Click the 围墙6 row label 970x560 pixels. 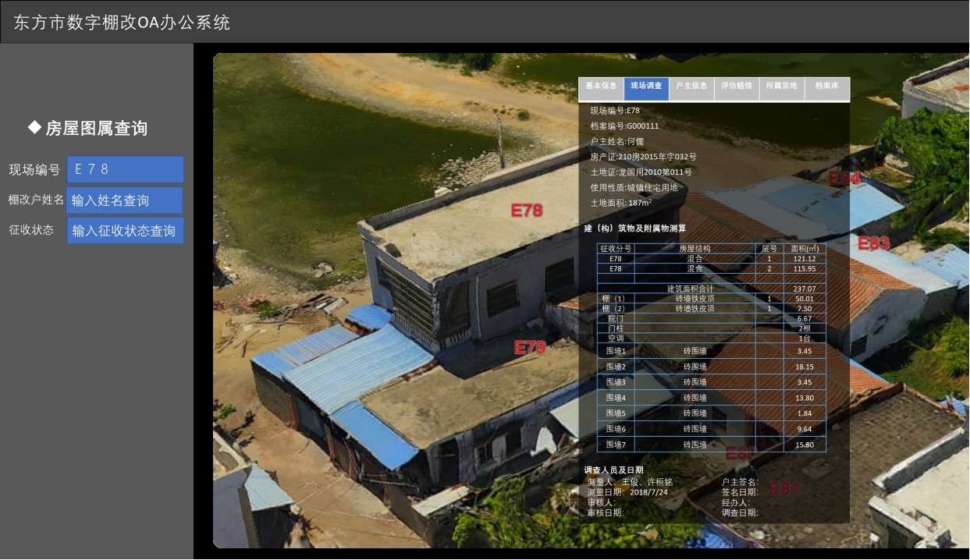616,429
